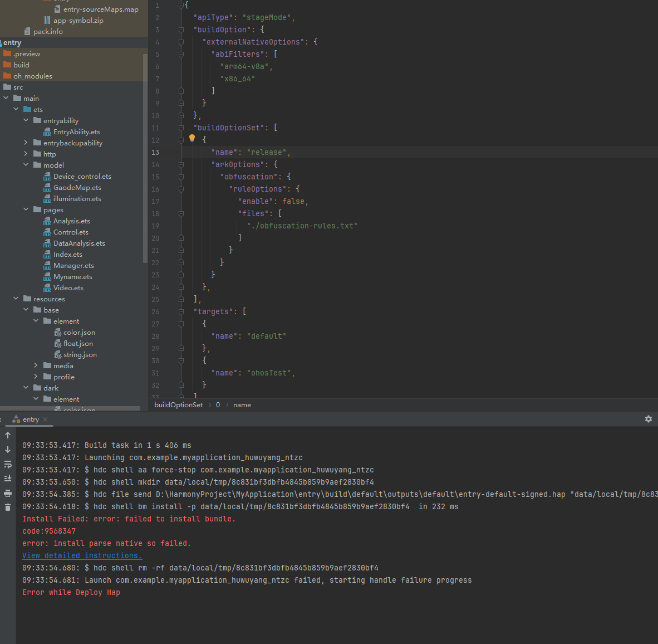Image resolution: width=658 pixels, height=644 pixels.
Task: Fold targets block on line 26
Action: pyautogui.click(x=181, y=311)
